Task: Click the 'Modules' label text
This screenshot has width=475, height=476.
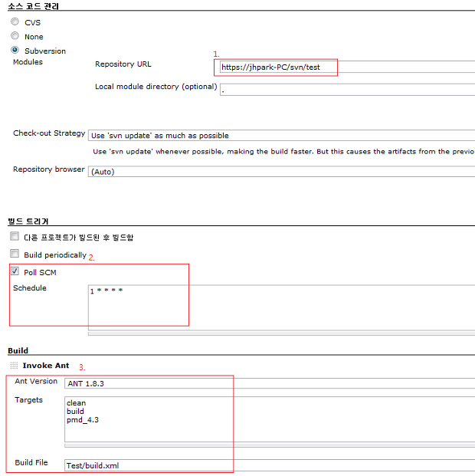Action: point(28,62)
